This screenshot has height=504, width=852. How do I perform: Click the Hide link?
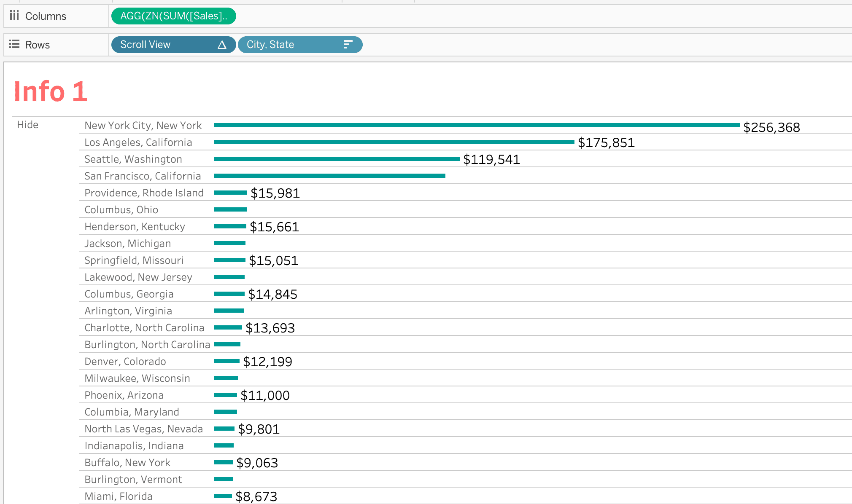tap(28, 124)
